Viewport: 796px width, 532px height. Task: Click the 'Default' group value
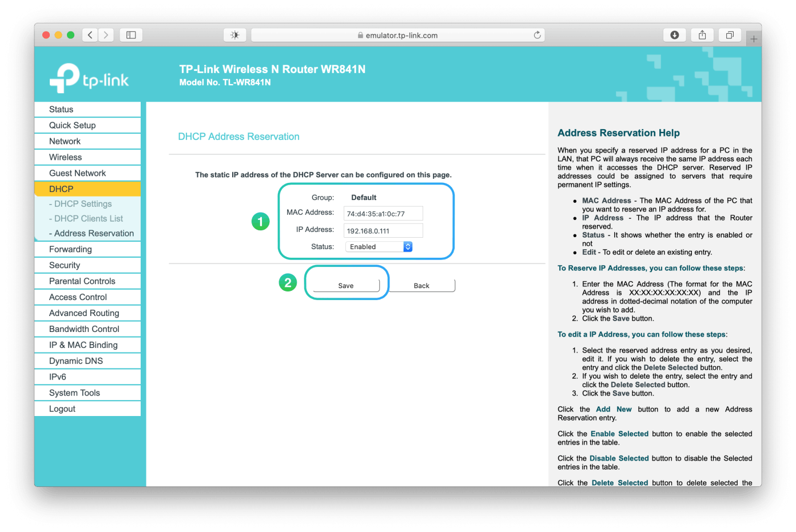tap(364, 198)
